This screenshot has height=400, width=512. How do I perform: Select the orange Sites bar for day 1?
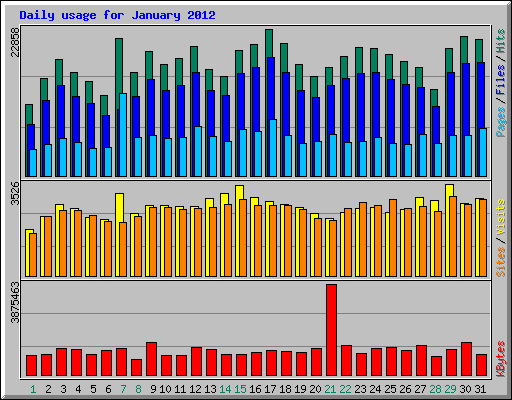point(33,255)
